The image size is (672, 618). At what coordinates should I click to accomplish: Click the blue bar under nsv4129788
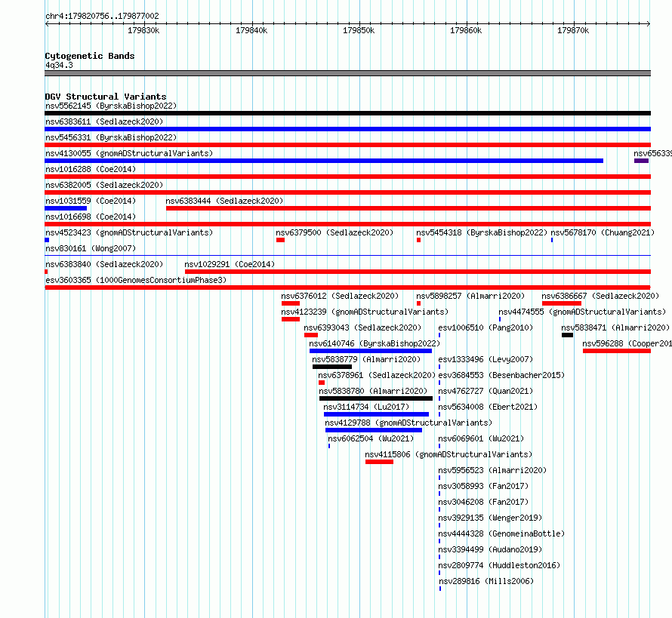[x=374, y=430]
